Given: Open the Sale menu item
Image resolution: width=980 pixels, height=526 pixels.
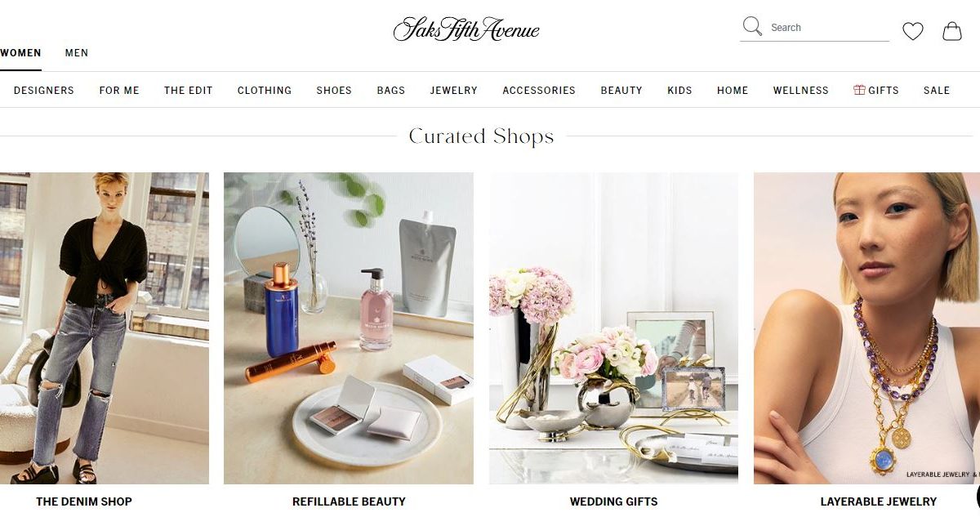Looking at the screenshot, I should 937,91.
